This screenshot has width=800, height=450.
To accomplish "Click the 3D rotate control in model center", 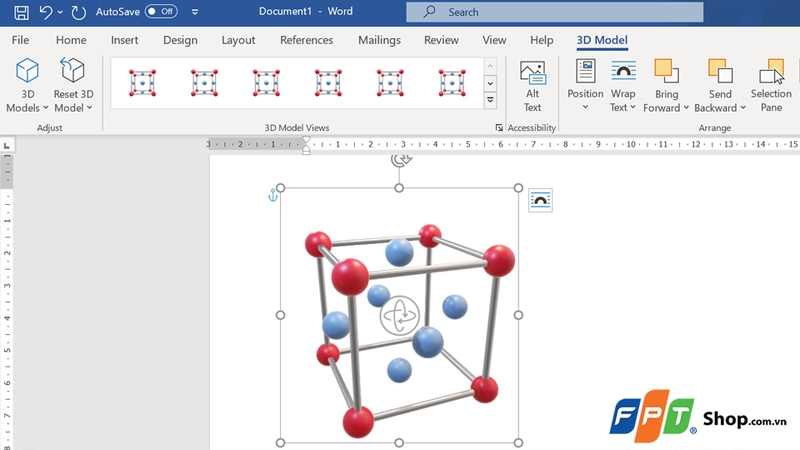I will pyautogui.click(x=399, y=316).
